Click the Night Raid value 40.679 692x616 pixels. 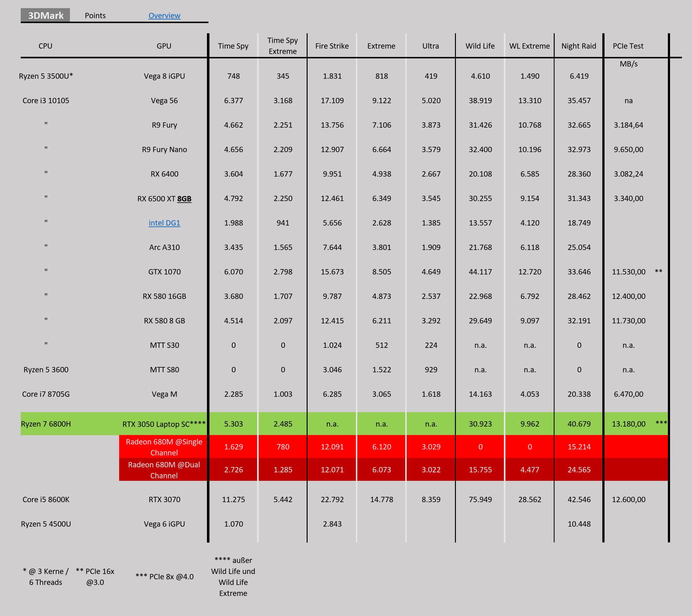[x=579, y=424]
